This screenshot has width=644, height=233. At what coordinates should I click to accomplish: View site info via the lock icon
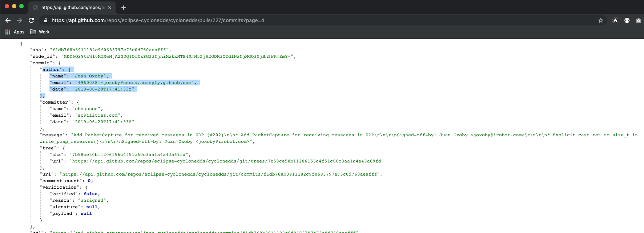pos(46,20)
